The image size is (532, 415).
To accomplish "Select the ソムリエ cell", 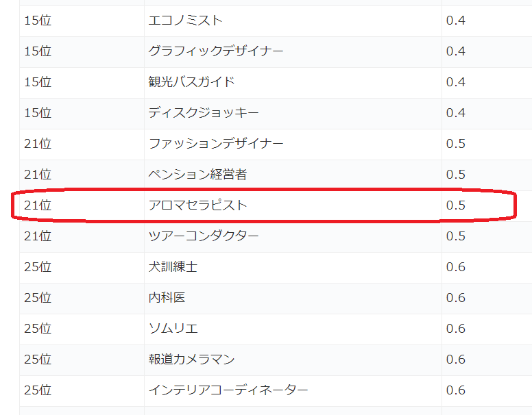I will [173, 329].
